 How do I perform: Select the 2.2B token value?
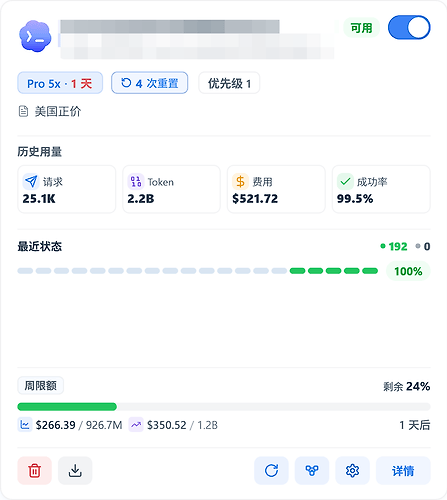point(141,199)
